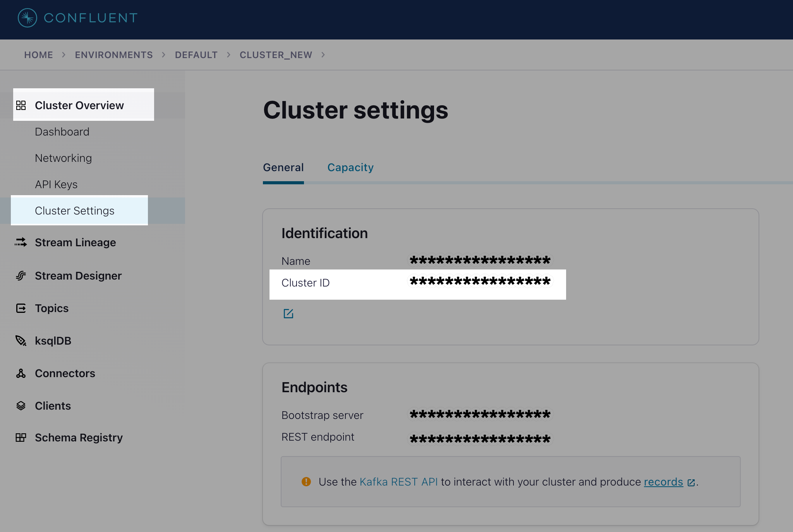The height and width of the screenshot is (532, 793).
Task: Switch to the General tab
Action: click(x=283, y=167)
